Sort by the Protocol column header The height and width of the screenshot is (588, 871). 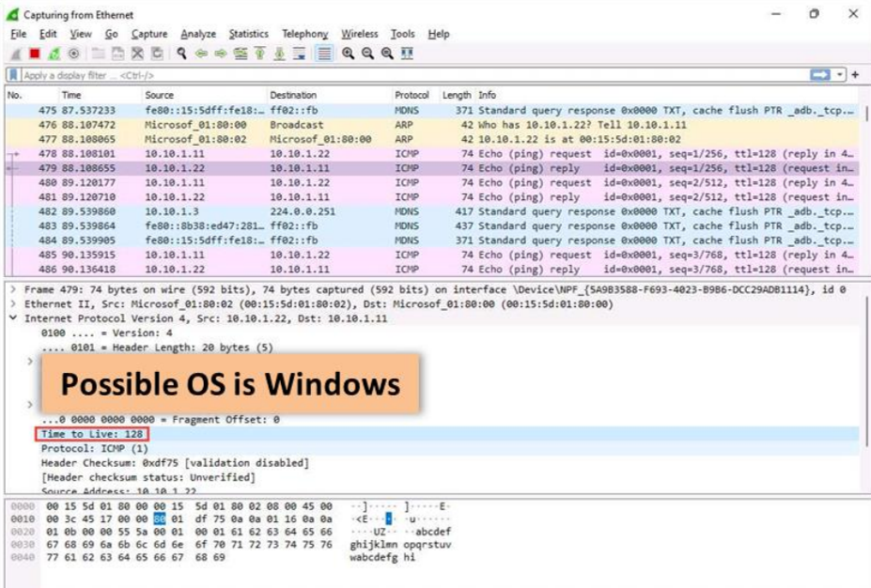tap(415, 95)
